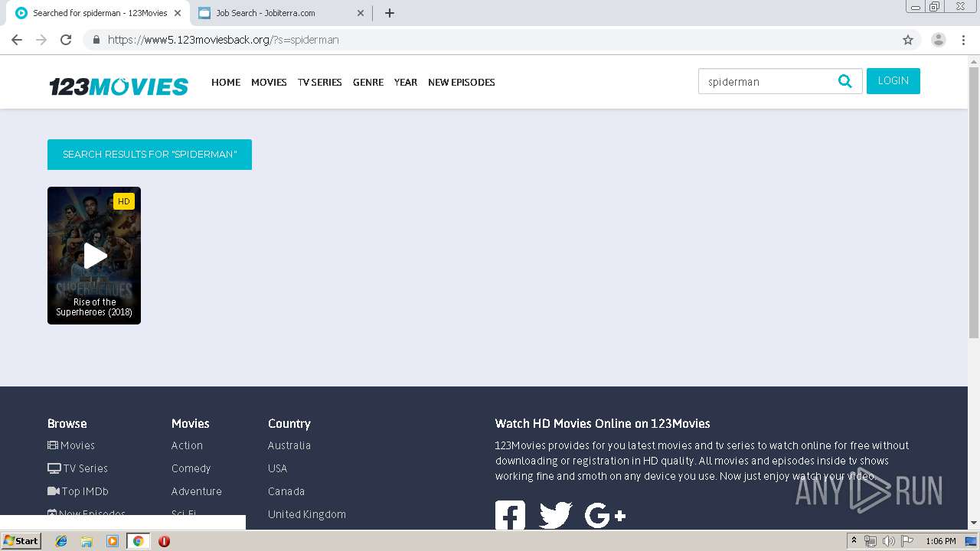Open MOVIES in the site menu

(x=269, y=82)
